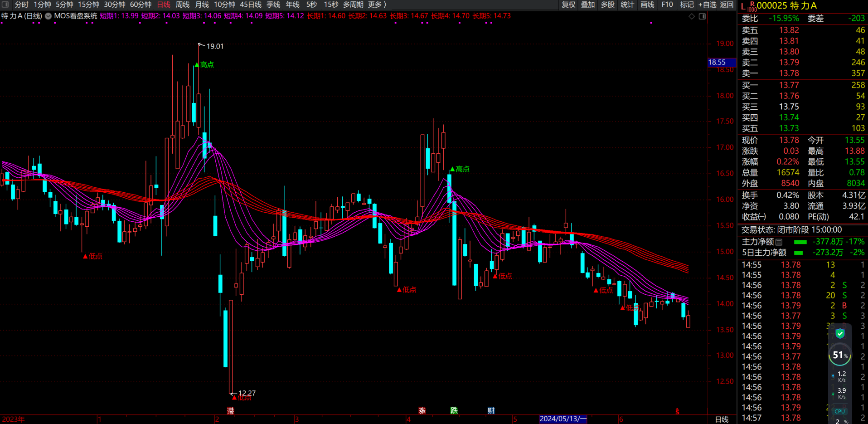Image resolution: width=868 pixels, height=424 pixels.
Task: Switch to 60分钟 period
Action: click(141, 5)
